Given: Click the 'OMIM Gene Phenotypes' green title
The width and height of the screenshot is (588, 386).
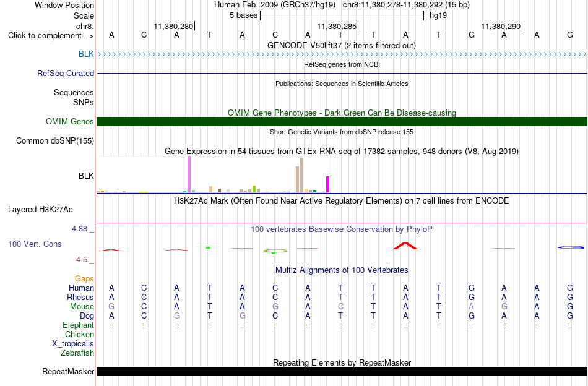Looking at the screenshot, I should pyautogui.click(x=342, y=113).
